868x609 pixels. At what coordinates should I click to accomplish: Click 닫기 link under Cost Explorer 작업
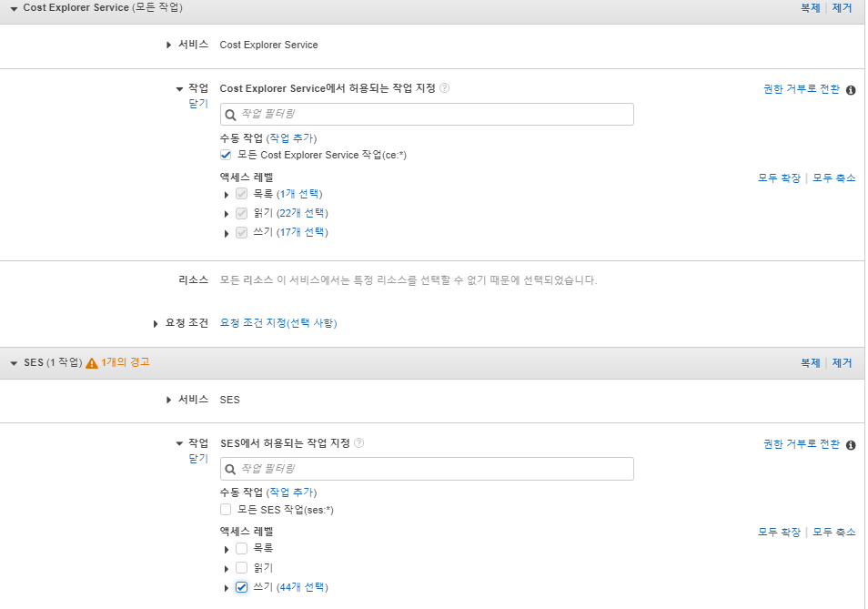pyautogui.click(x=198, y=104)
